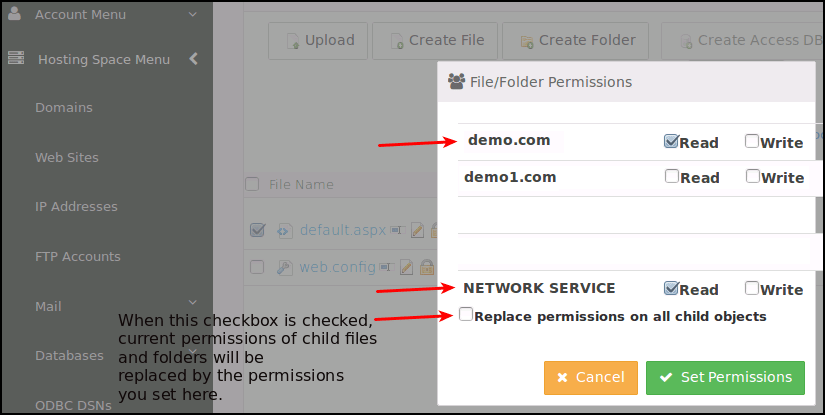
Task: Click the web.config wrench file icon
Action: 283,267
